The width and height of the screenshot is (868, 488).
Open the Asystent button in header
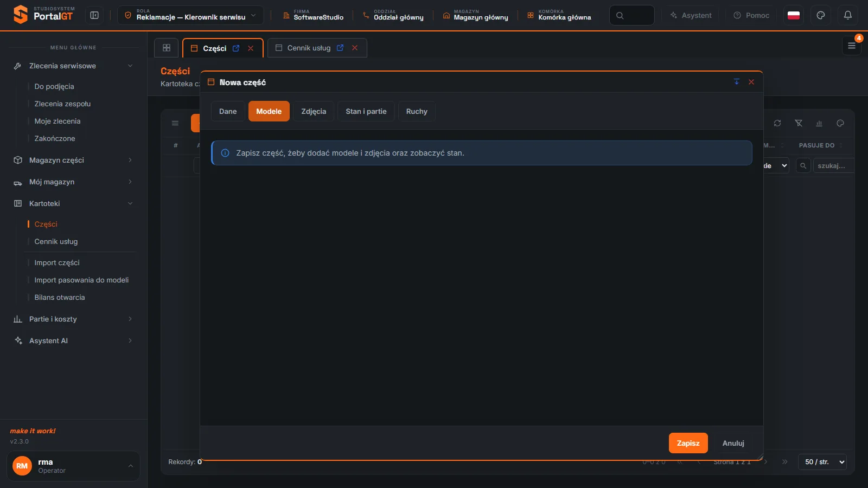click(691, 15)
